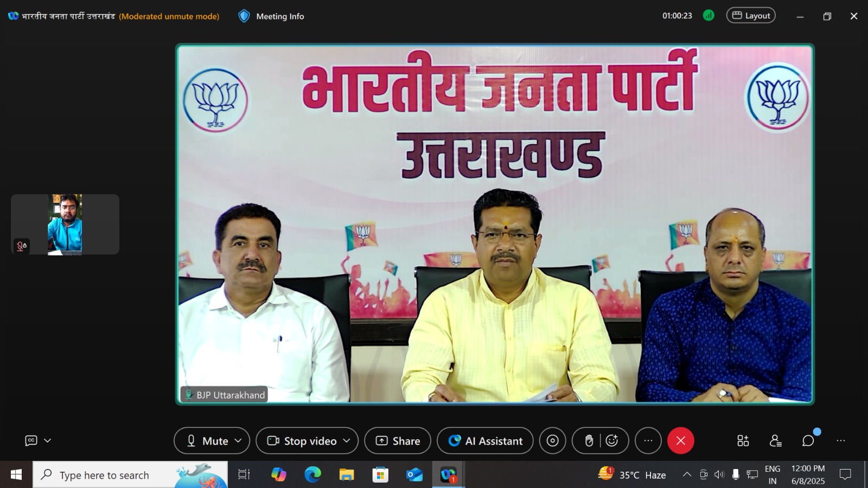Click the Type here to search box

(x=130, y=475)
